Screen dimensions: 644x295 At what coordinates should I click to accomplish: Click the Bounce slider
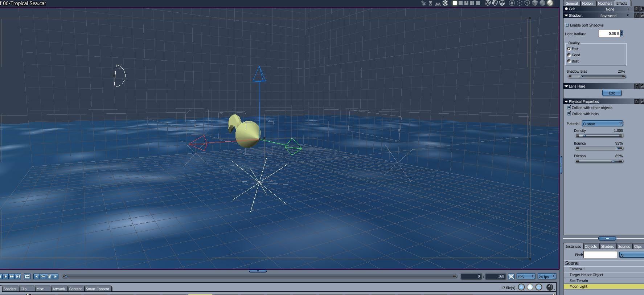point(599,148)
